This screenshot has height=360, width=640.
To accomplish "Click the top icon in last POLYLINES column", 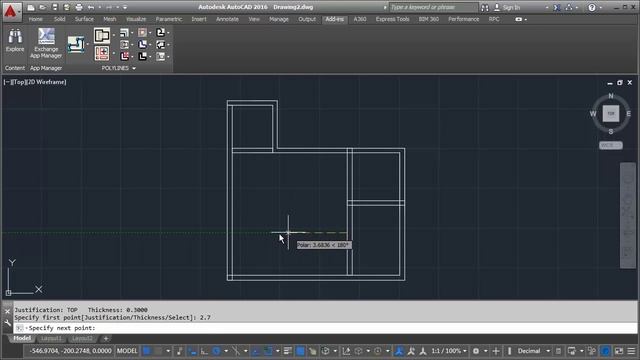I will [161, 33].
